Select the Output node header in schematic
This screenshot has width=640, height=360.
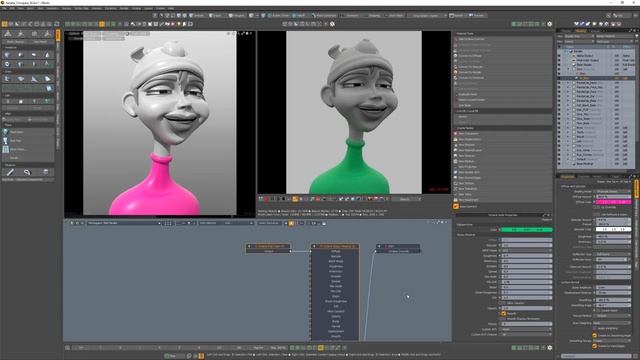click(398, 246)
